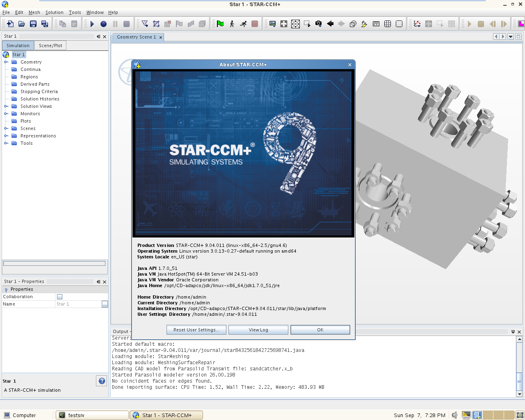Screen dimensions: 525x420
Task: Click the Name property value field
Action: (78, 304)
